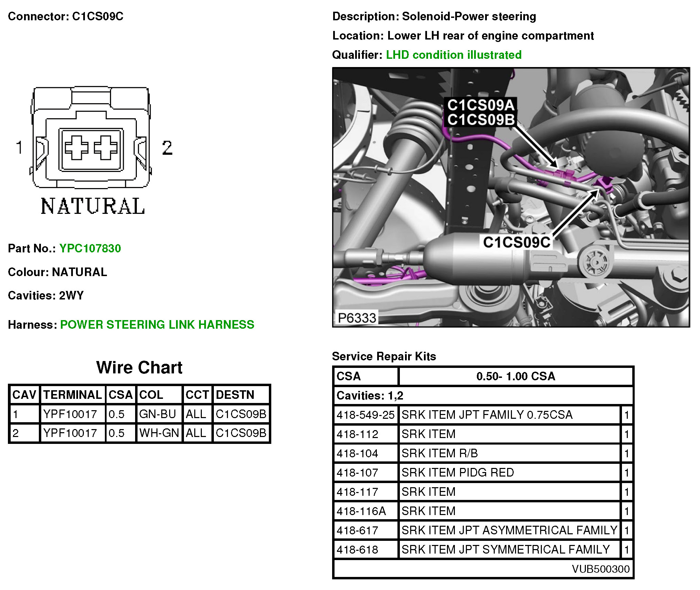Click the VUB500300 kit reference number
Viewport: 700px width, 590px height.
click(x=600, y=569)
